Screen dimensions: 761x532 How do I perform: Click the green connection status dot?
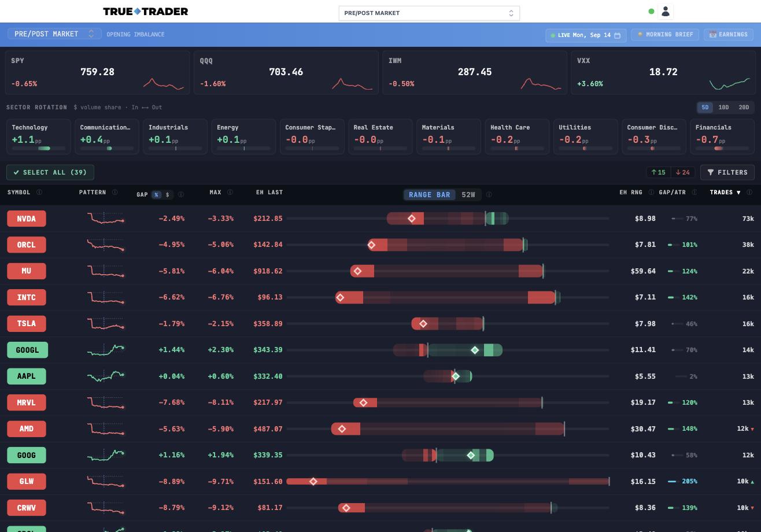651,12
